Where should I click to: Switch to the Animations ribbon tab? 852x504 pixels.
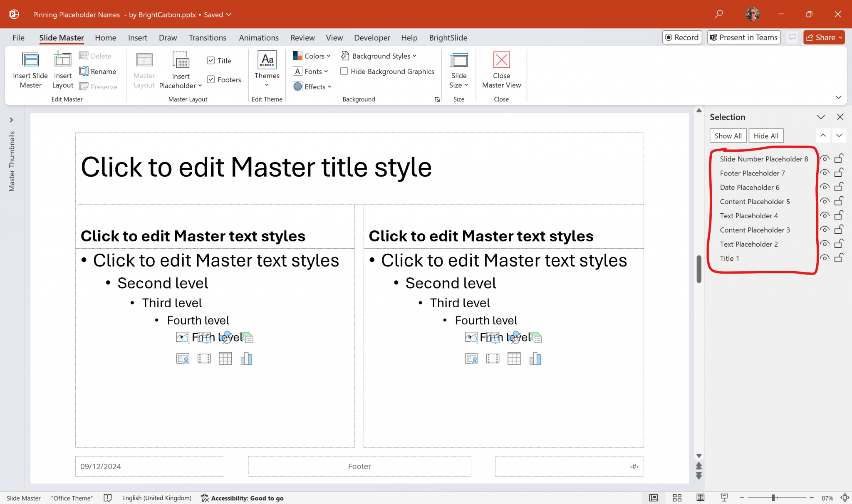(259, 37)
